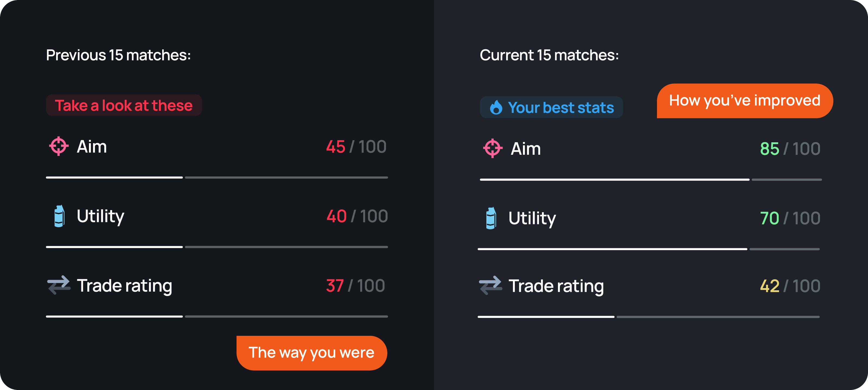Click the current Trade rating progress bar
This screenshot has height=390, width=868.
pos(649,317)
